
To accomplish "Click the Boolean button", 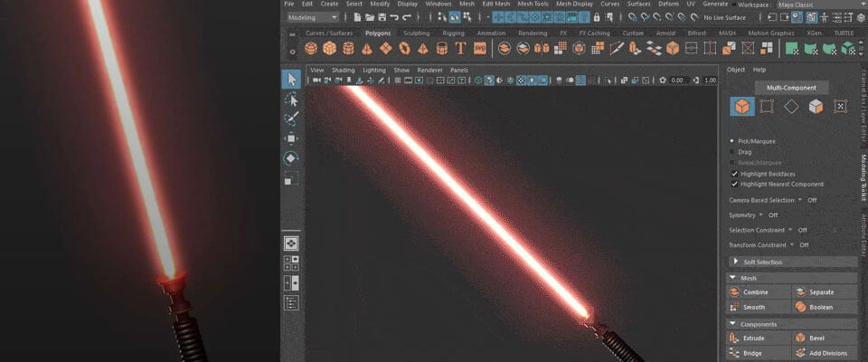I will tap(825, 307).
